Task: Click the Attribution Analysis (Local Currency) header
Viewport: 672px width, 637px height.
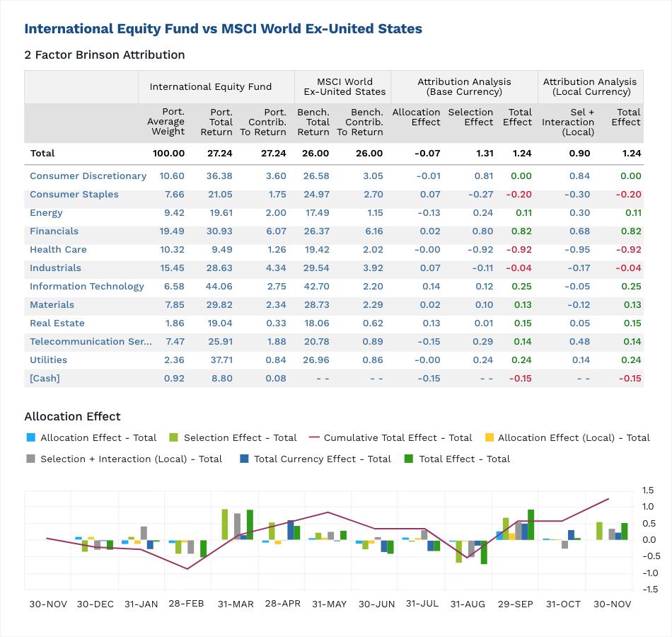Action: coord(590,86)
